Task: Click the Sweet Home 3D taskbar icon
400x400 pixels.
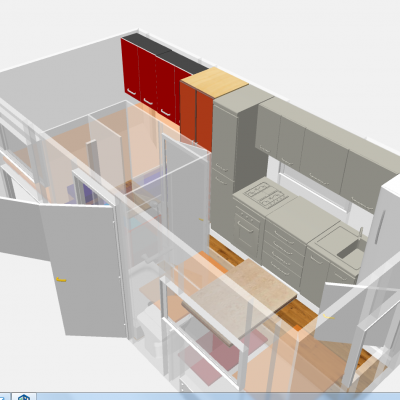Action: 24,397
